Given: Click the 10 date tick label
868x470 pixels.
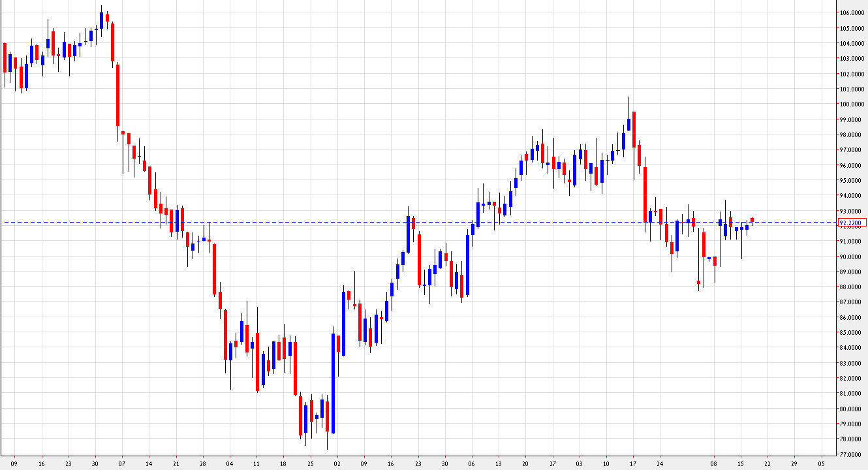Looking at the screenshot, I should point(606,463).
